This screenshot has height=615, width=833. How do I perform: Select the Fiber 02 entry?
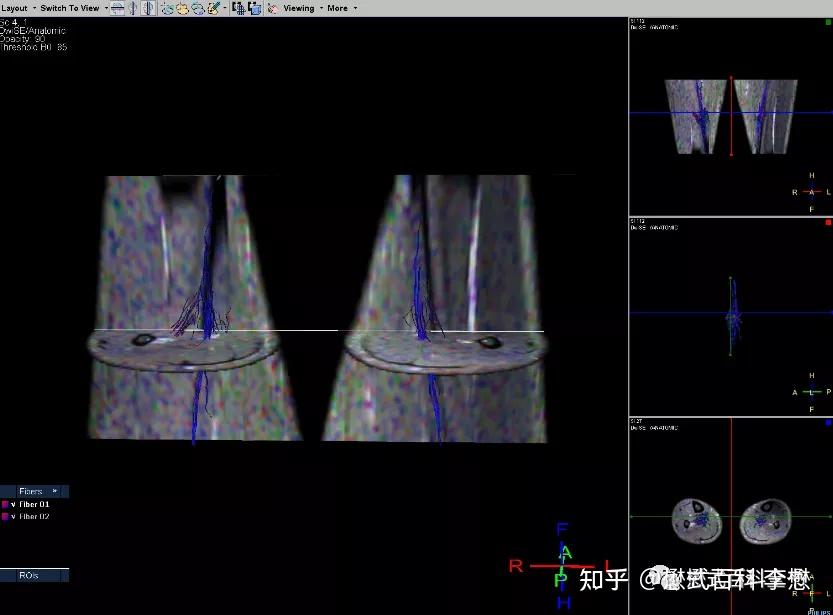coord(35,517)
